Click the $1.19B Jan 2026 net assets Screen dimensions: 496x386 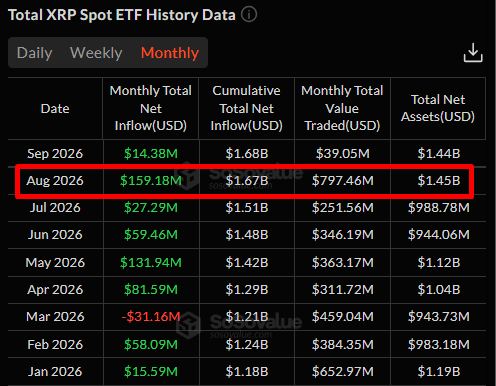(x=439, y=371)
